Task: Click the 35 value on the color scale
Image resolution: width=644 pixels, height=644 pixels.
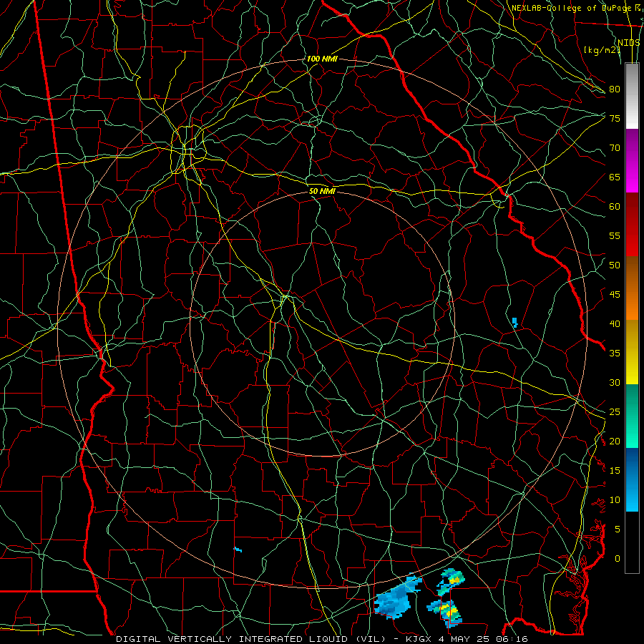Action: tap(615, 353)
